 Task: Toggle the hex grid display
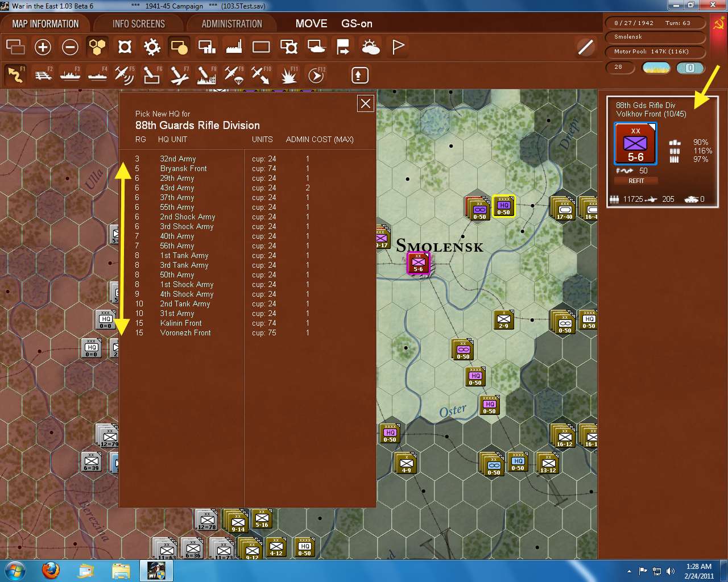(x=97, y=47)
